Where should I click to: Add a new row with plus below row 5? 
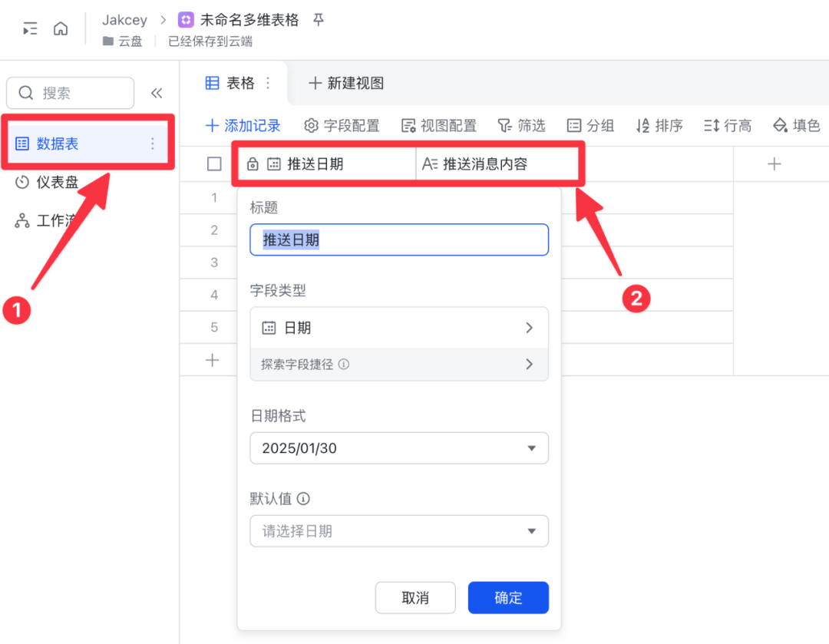(x=212, y=360)
